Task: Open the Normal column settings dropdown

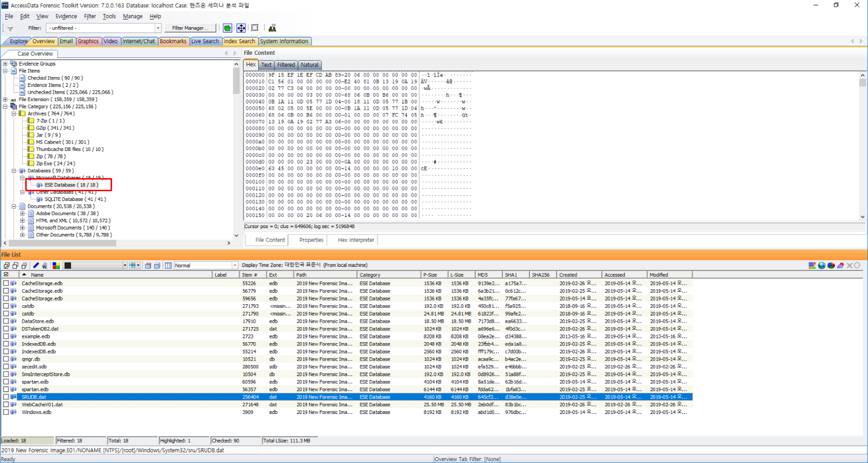Action: click(x=235, y=265)
